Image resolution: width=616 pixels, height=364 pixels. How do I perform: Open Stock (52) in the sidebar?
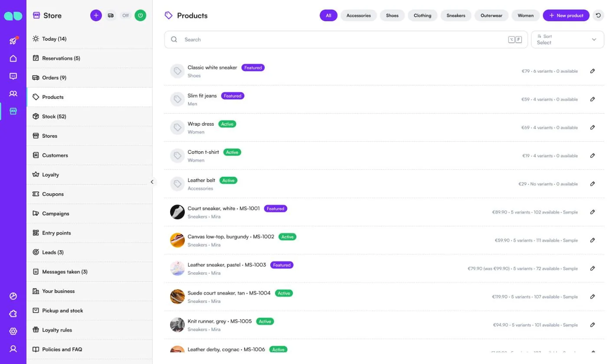tap(89, 117)
